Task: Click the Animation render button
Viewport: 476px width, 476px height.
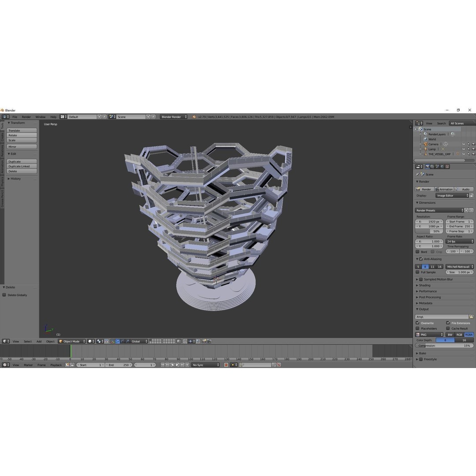Action: tap(444, 189)
